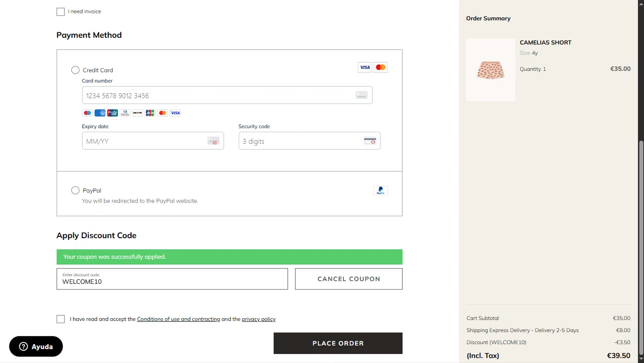
Task: Click the discount code input with WELCOME10
Action: pos(172,279)
